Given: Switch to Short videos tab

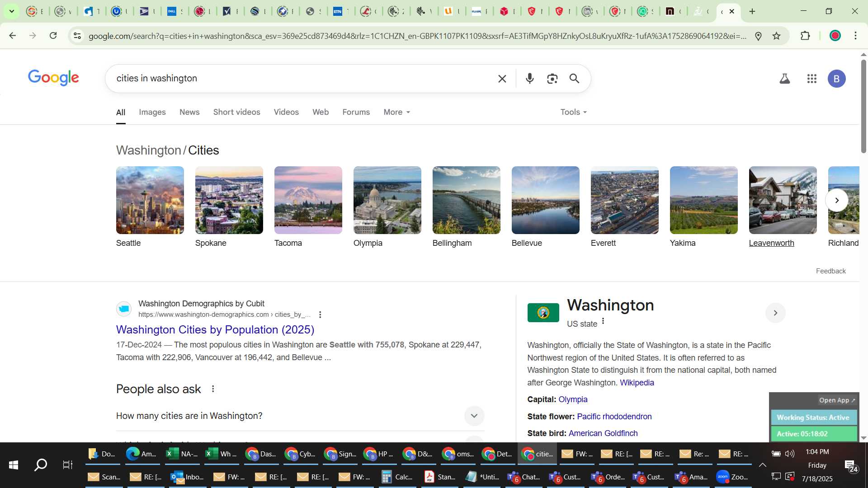Looking at the screenshot, I should pos(236,112).
